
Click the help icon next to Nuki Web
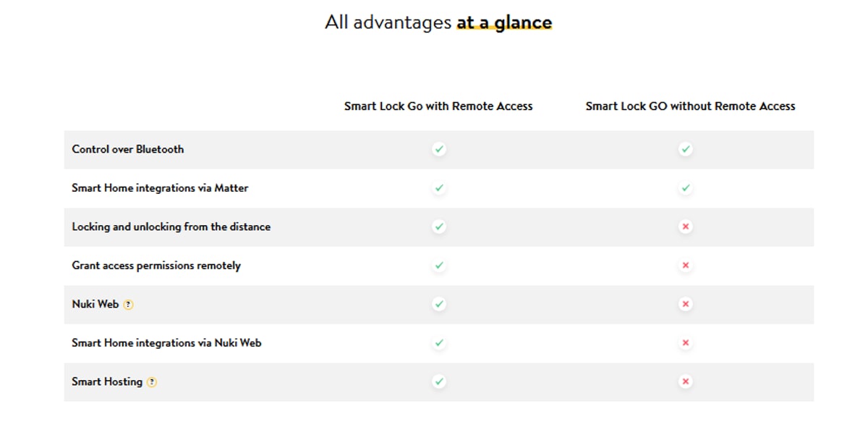click(128, 305)
